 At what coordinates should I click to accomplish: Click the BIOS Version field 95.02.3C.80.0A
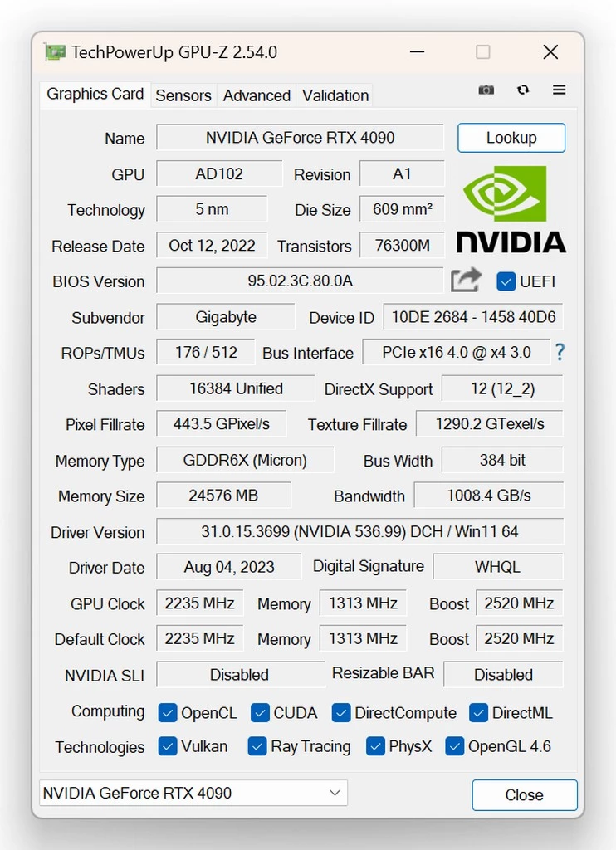(x=300, y=281)
